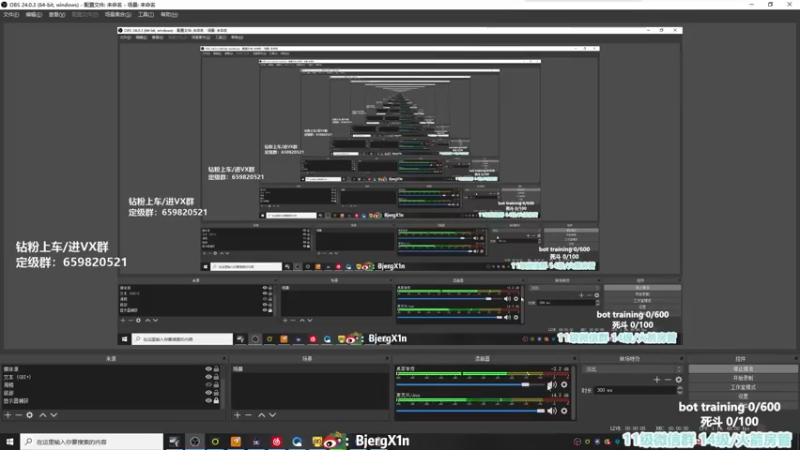This screenshot has height=450, width=800.
Task: Add a new scene with plus icon
Action: pos(237,415)
